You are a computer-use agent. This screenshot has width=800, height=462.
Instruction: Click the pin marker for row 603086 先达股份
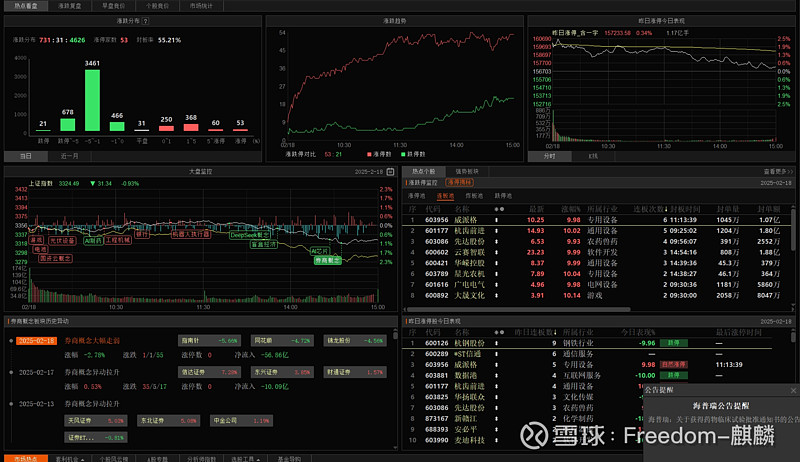tap(496, 241)
